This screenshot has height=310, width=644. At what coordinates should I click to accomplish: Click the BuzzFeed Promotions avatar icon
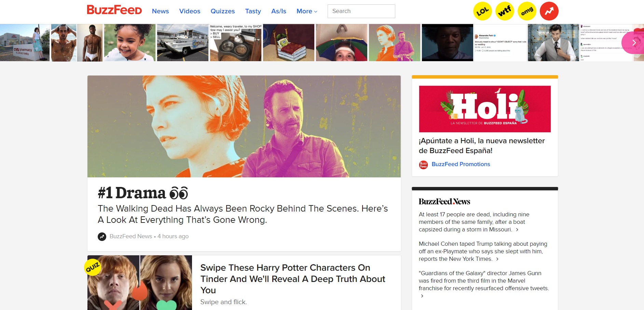(x=423, y=165)
